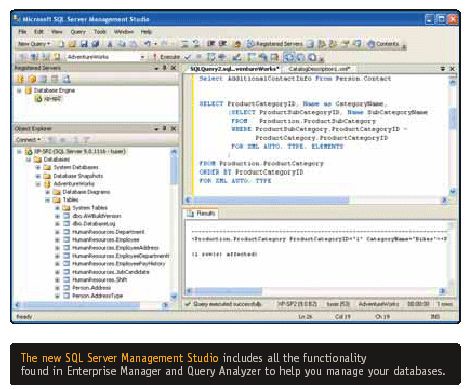Collapse the Database Engine node
This screenshot has height=389, width=472.
(x=19, y=90)
